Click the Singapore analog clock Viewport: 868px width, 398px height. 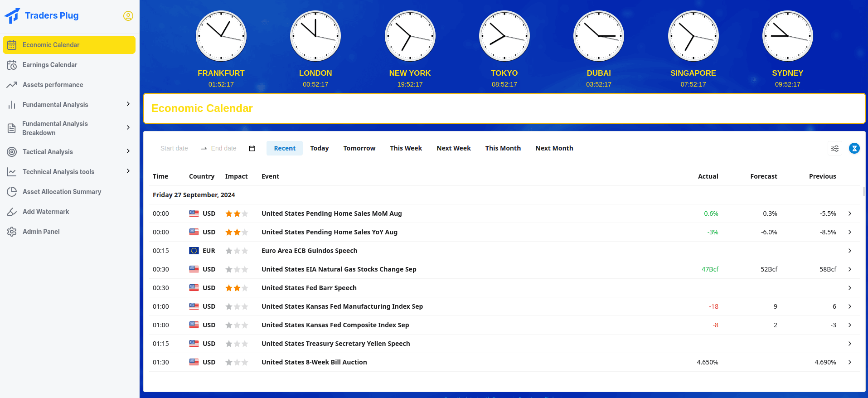pyautogui.click(x=693, y=36)
